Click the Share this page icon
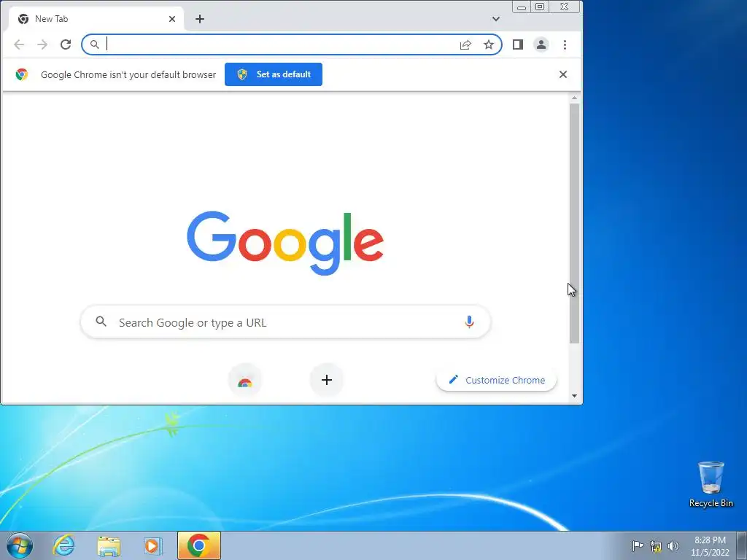The image size is (747, 560). pyautogui.click(x=465, y=44)
